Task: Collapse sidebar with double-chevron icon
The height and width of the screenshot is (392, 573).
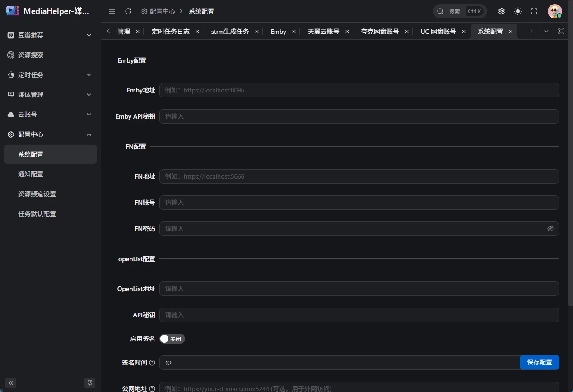Action: tap(11, 383)
